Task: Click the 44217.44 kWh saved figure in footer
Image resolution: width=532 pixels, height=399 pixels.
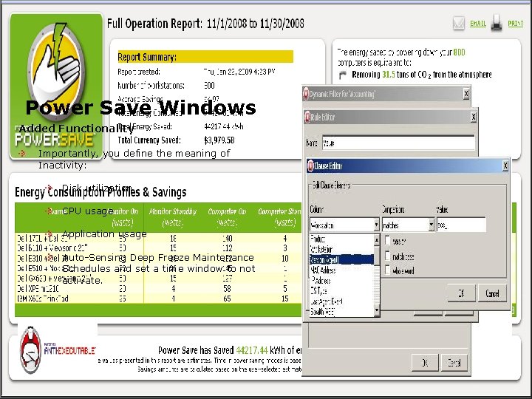Action: [x=252, y=350]
